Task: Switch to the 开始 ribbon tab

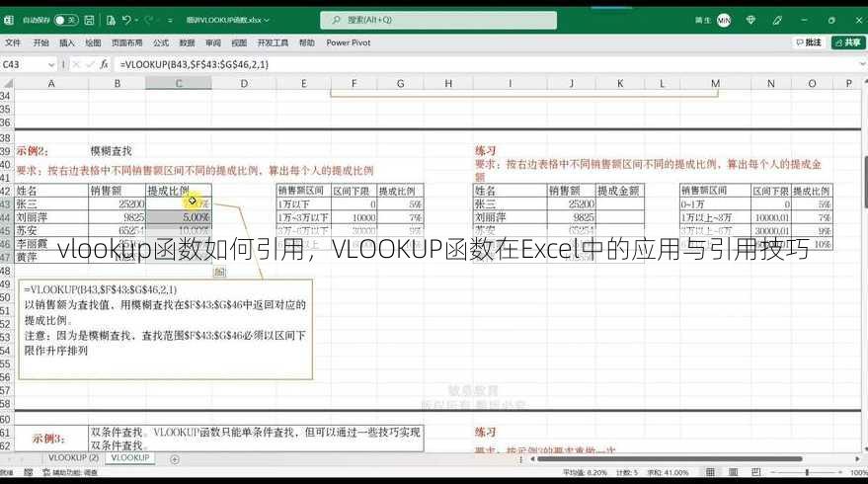Action: pos(40,42)
